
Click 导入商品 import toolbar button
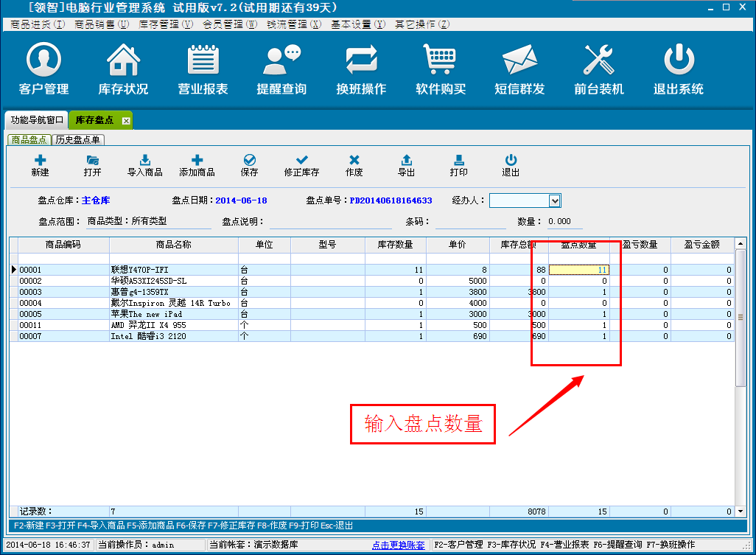144,166
